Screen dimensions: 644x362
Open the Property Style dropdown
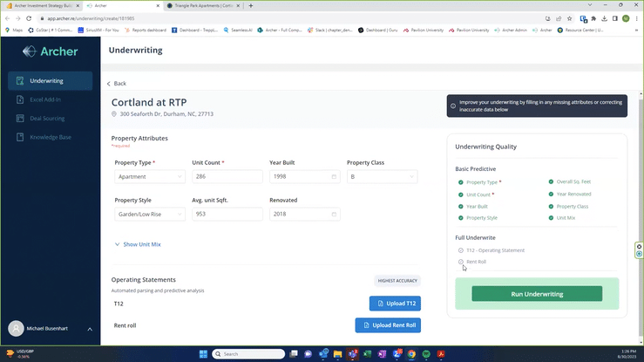[150, 214]
